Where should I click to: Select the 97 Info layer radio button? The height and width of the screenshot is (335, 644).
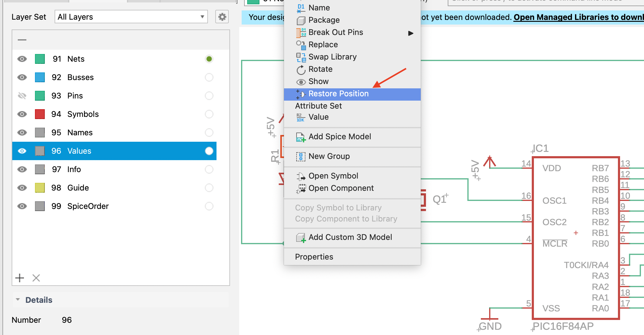(209, 169)
